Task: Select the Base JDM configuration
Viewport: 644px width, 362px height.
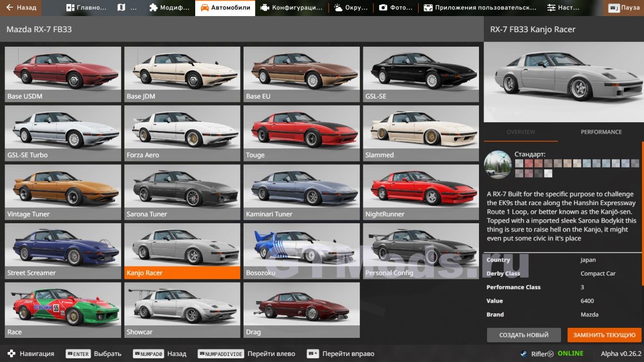Action: (x=182, y=74)
